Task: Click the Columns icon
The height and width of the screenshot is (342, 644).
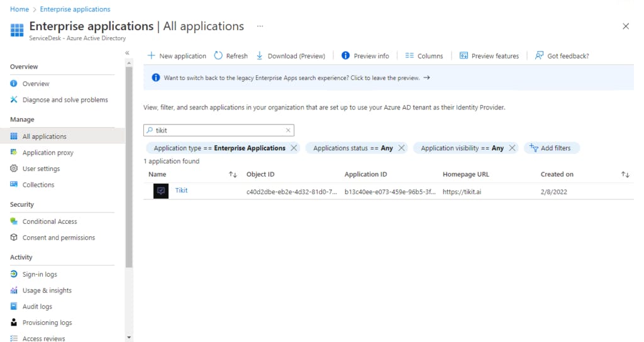Action: click(x=409, y=55)
